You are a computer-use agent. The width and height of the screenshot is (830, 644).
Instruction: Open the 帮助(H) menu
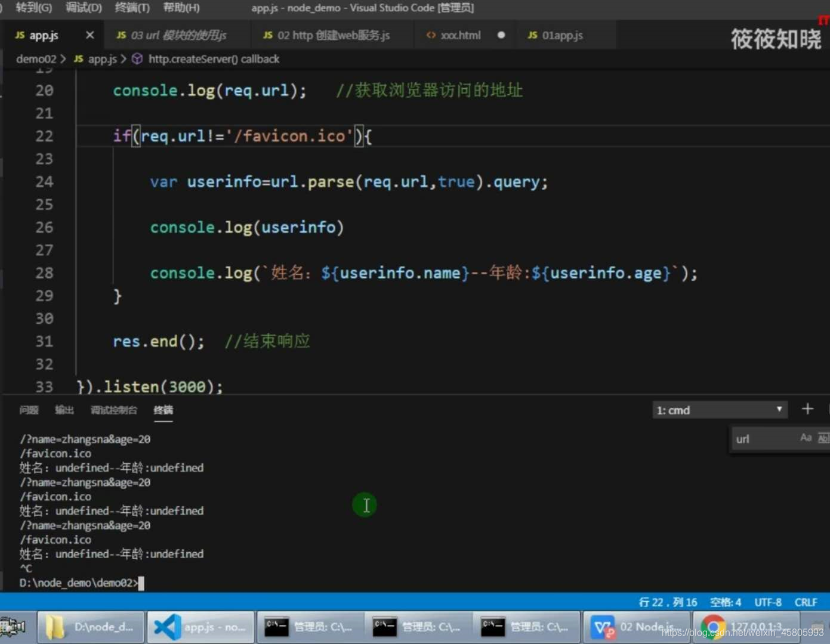181,8
